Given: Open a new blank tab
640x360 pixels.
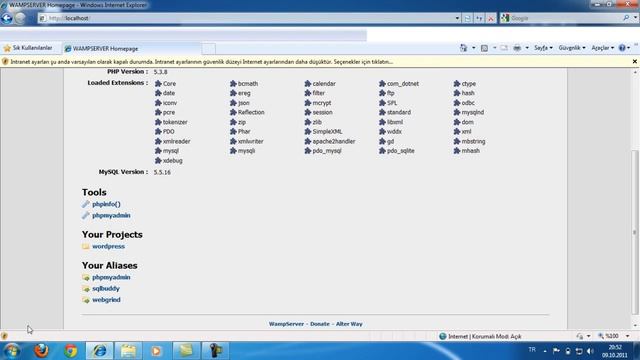Looking at the screenshot, I should click(209, 49).
